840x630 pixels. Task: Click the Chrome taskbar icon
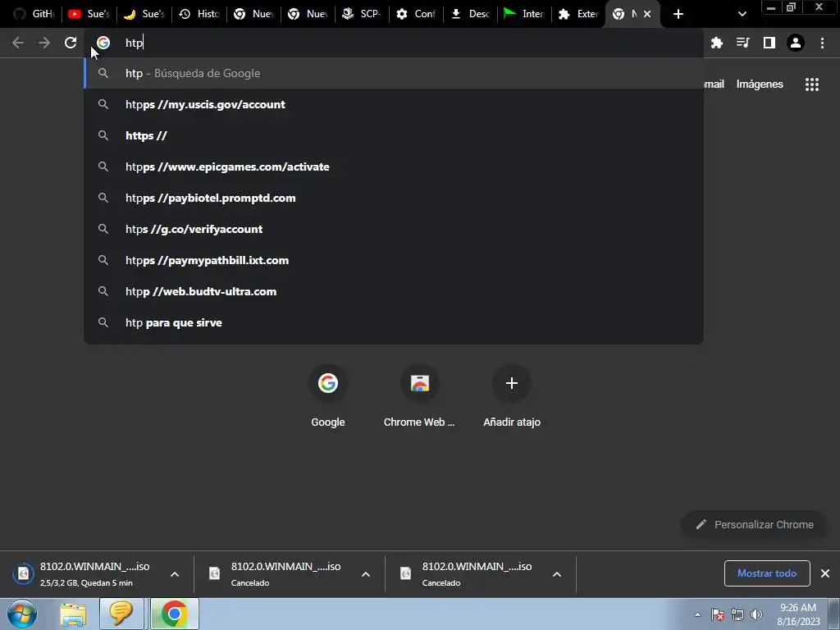[x=174, y=614]
